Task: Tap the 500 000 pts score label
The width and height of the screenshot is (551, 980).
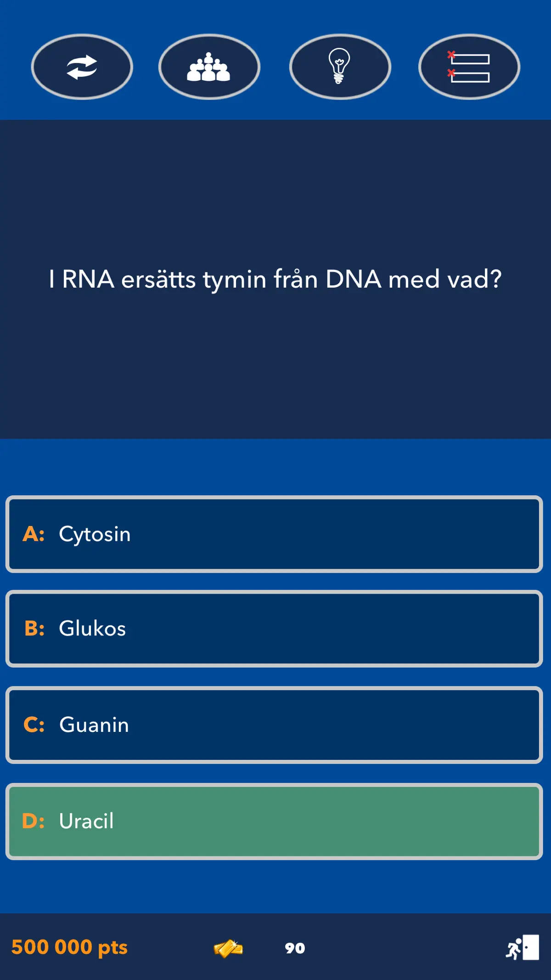Action: click(x=69, y=947)
